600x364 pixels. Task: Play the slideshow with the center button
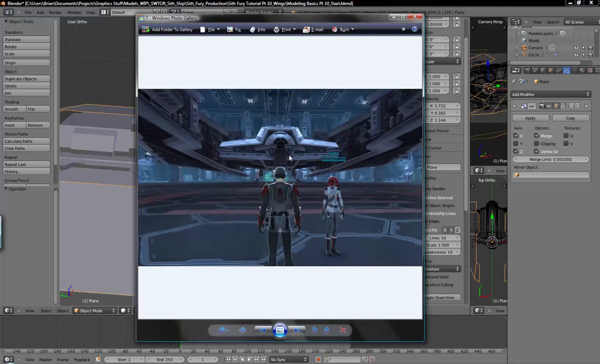tap(280, 330)
